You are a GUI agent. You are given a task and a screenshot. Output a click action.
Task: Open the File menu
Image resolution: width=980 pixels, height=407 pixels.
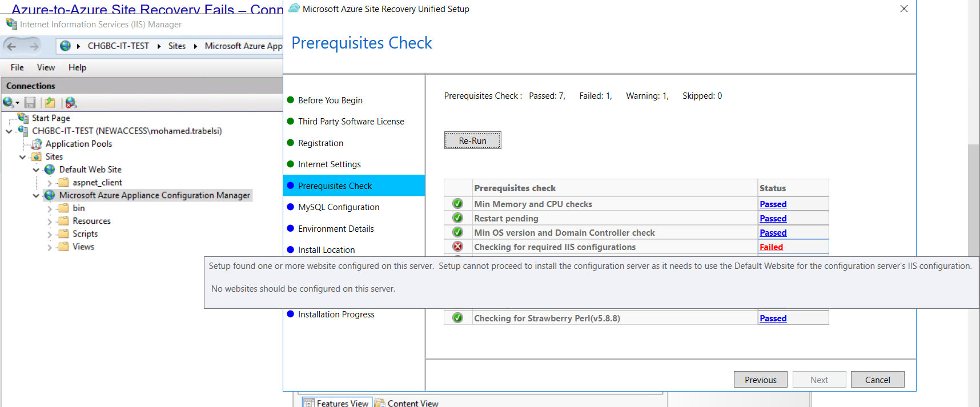pyautogui.click(x=17, y=67)
